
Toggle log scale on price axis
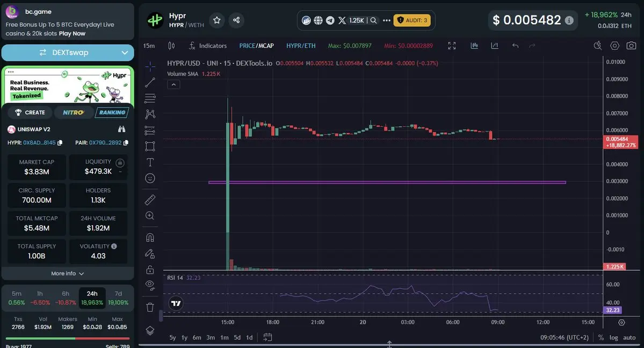pos(613,337)
